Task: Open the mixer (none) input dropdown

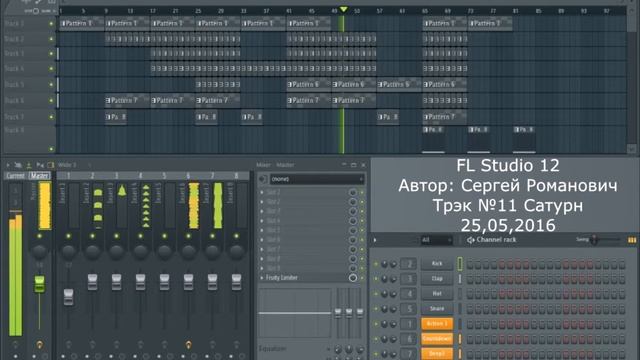Action: (x=317, y=179)
